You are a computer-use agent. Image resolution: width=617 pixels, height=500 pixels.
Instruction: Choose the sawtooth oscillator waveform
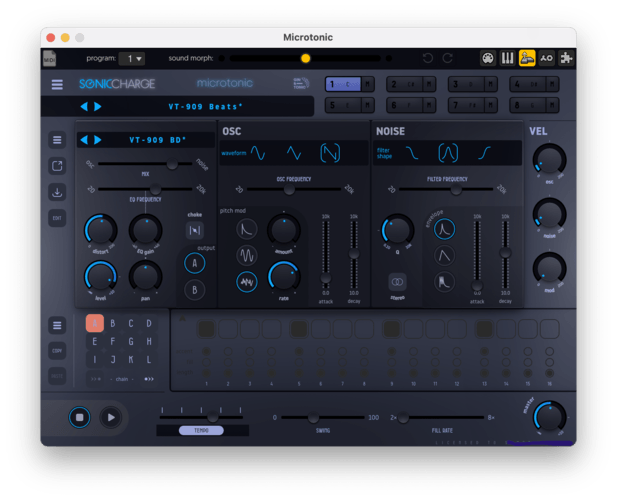(330, 153)
